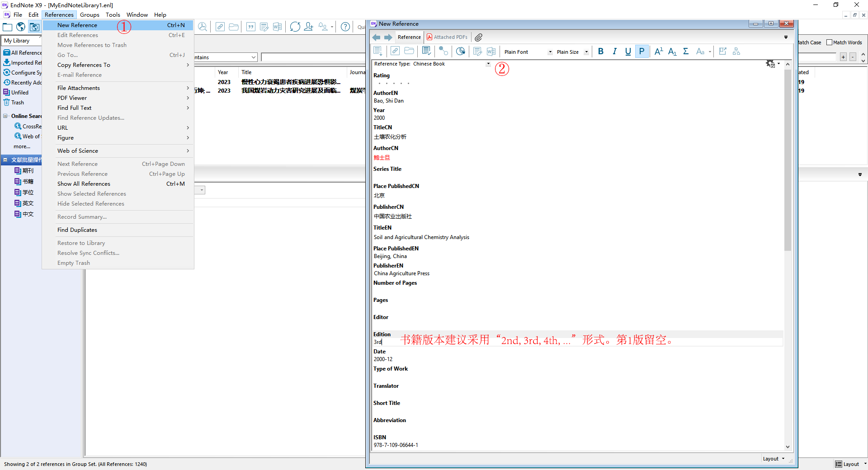Click Change Case Aa icon
The height and width of the screenshot is (470, 868).
click(x=700, y=51)
